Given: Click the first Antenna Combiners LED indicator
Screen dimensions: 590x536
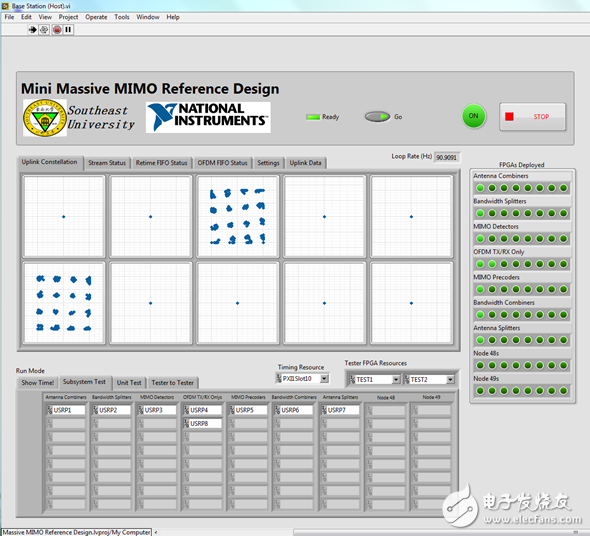Looking at the screenshot, I should click(x=480, y=188).
